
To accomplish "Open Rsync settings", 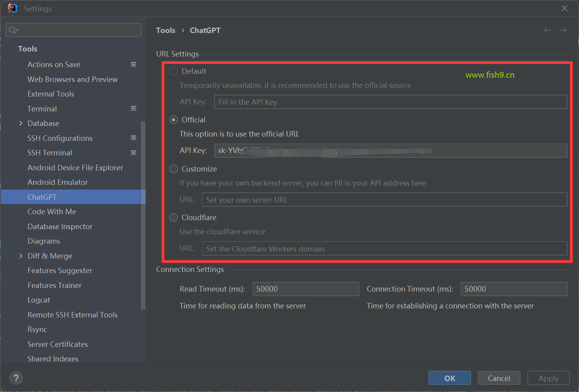I will coord(37,329).
